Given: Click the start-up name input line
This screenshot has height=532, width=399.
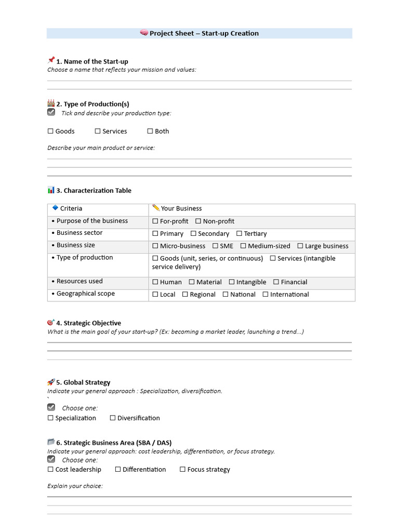Looking at the screenshot, I should (199, 80).
